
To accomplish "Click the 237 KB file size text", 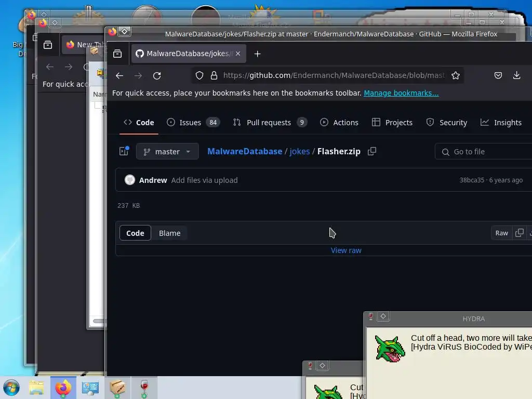I will tap(129, 206).
